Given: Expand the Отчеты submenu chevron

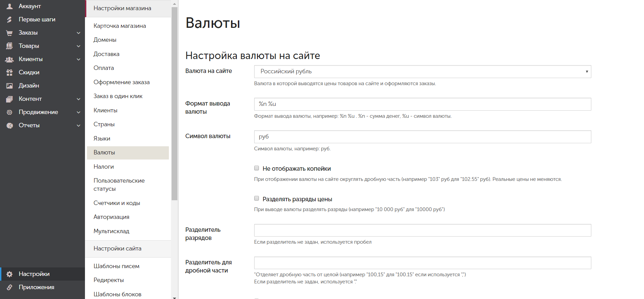Looking at the screenshot, I should point(79,126).
